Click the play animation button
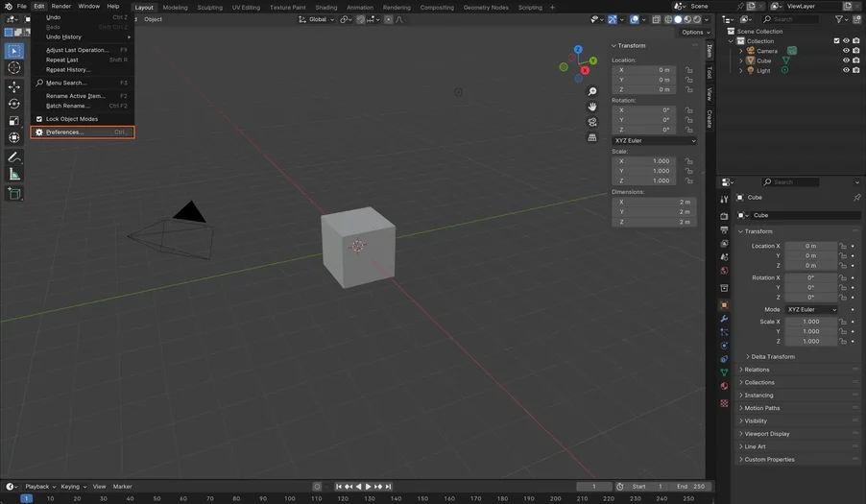 (368, 487)
